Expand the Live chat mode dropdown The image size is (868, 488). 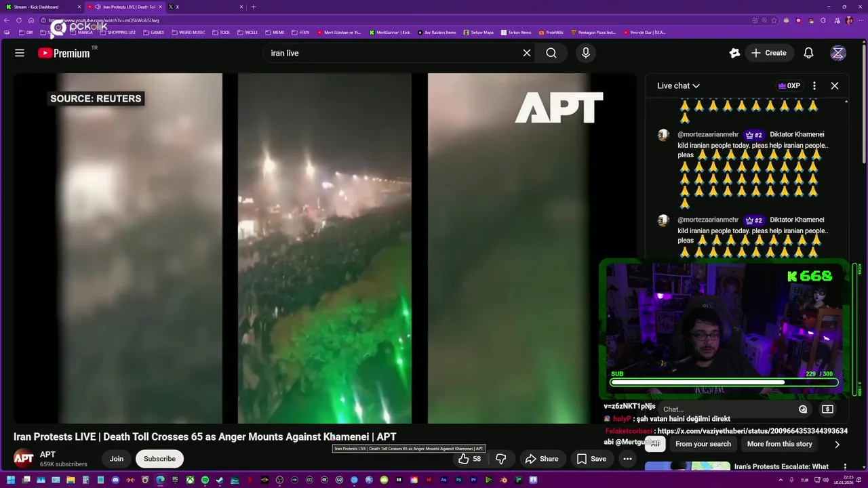tap(678, 86)
